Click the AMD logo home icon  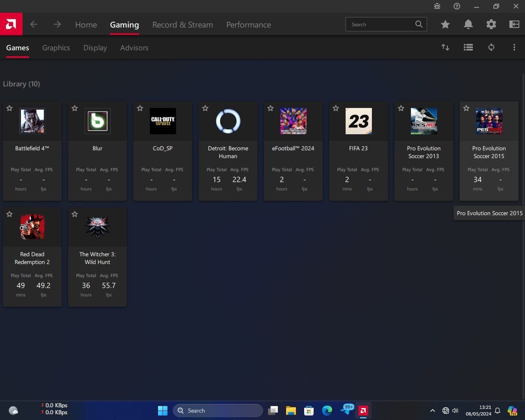tap(11, 24)
